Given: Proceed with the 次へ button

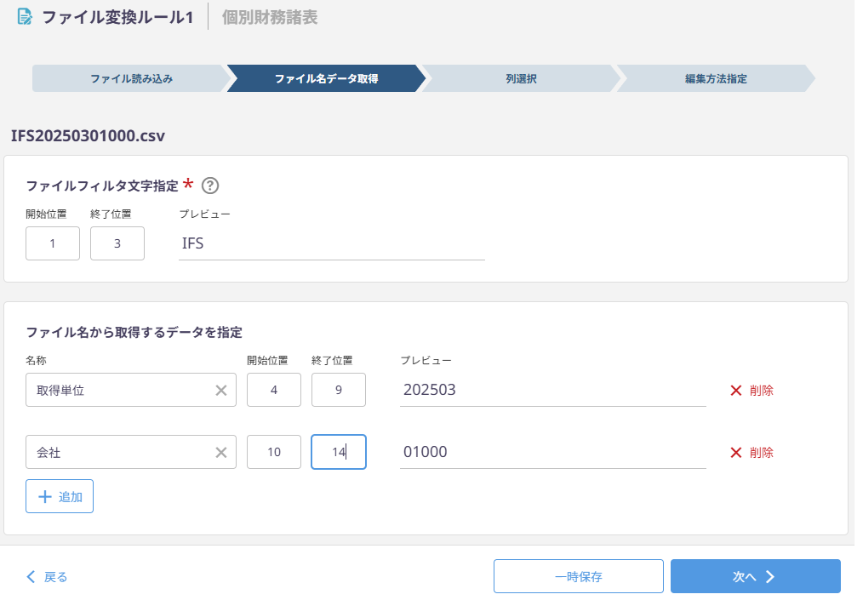Looking at the screenshot, I should [755, 576].
